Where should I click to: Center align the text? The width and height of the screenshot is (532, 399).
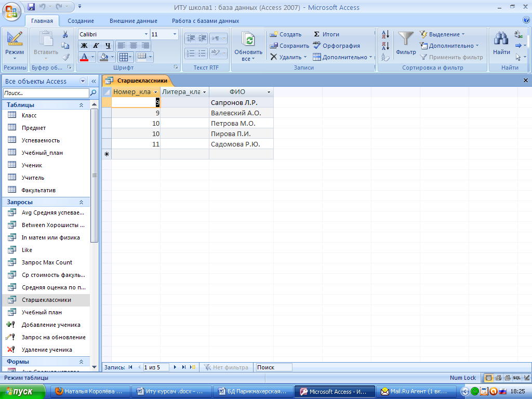[x=134, y=46]
